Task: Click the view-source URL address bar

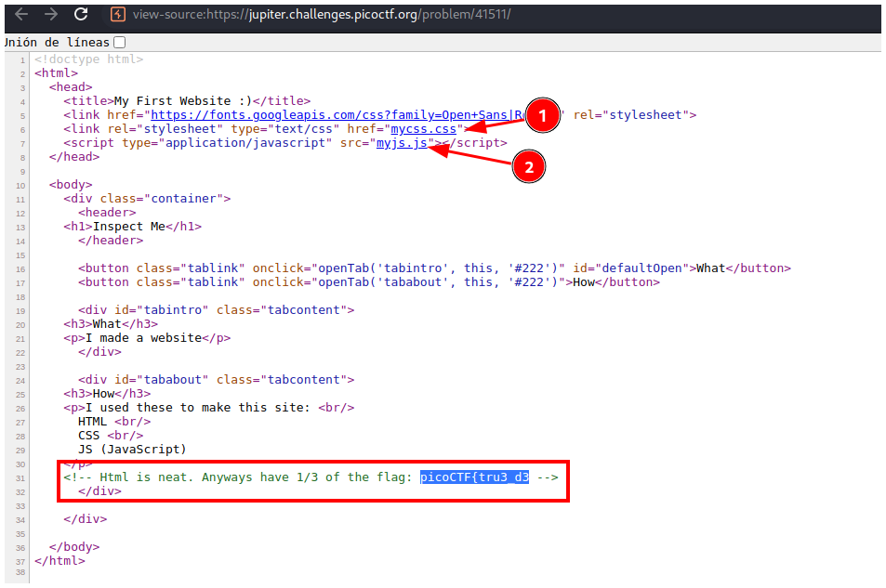Action: [321, 15]
